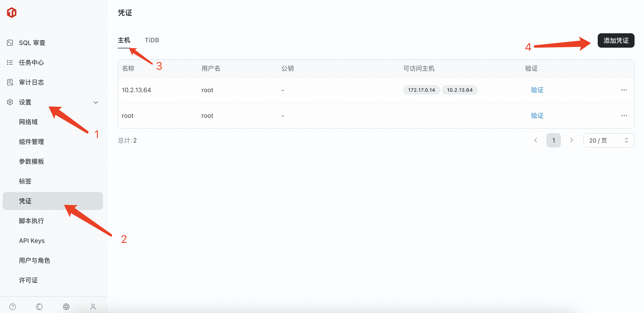The image size is (644, 313).
Task: Switch to the TiDB tab
Action: [x=152, y=40]
